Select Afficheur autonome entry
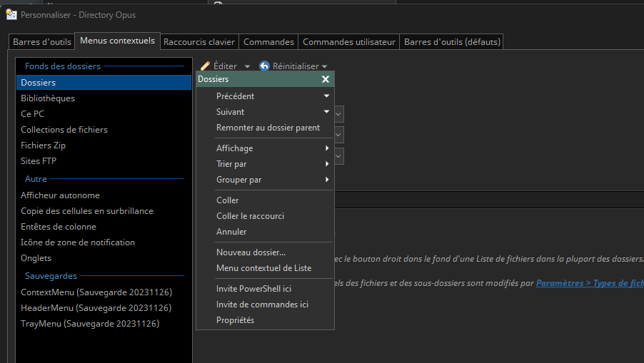644x363 pixels. (104, 195)
